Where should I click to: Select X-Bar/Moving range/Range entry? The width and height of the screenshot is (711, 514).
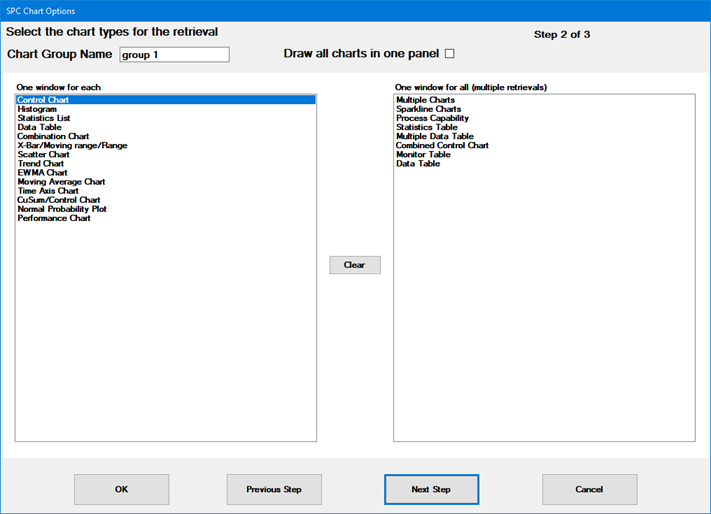click(x=72, y=146)
